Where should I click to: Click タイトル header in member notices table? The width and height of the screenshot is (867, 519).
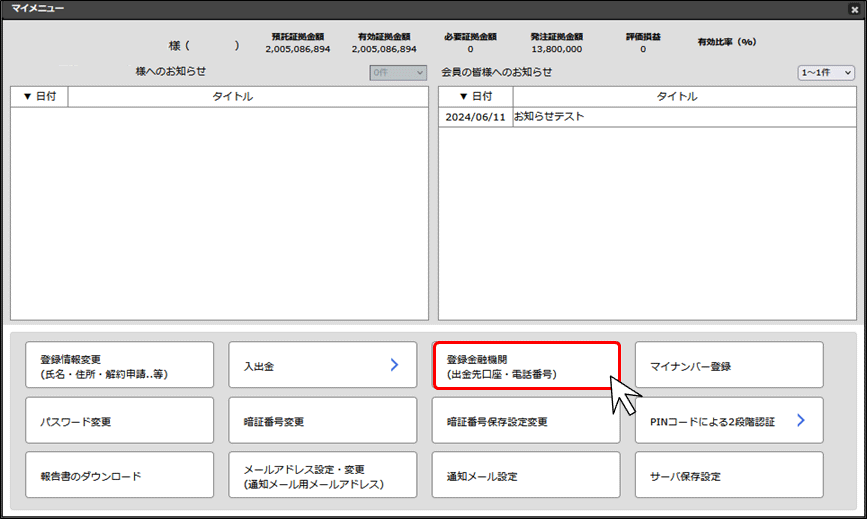pos(676,97)
